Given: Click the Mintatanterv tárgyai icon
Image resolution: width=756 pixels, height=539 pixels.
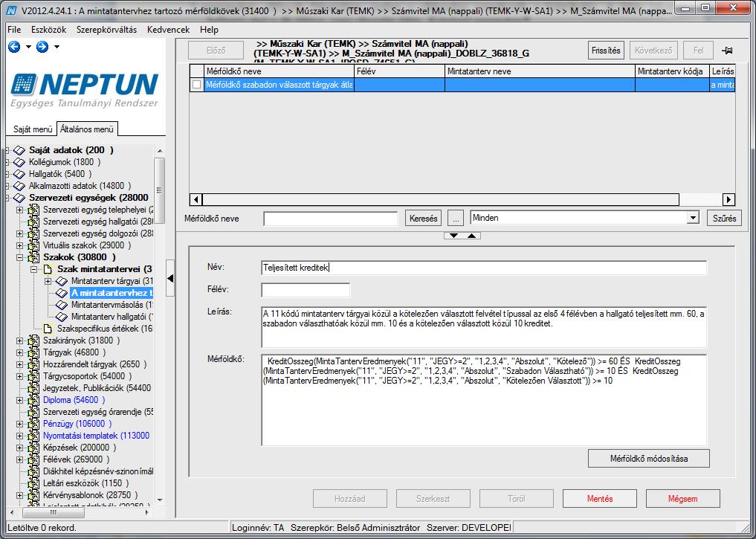Looking at the screenshot, I should tap(62, 281).
